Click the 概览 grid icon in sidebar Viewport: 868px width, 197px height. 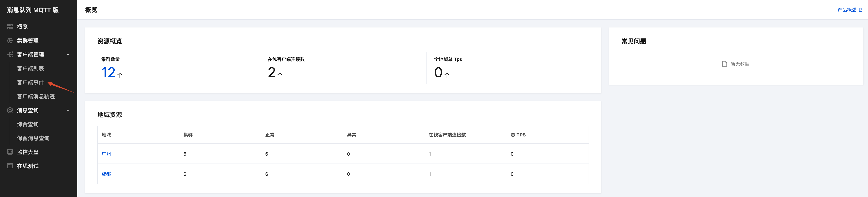pos(10,27)
